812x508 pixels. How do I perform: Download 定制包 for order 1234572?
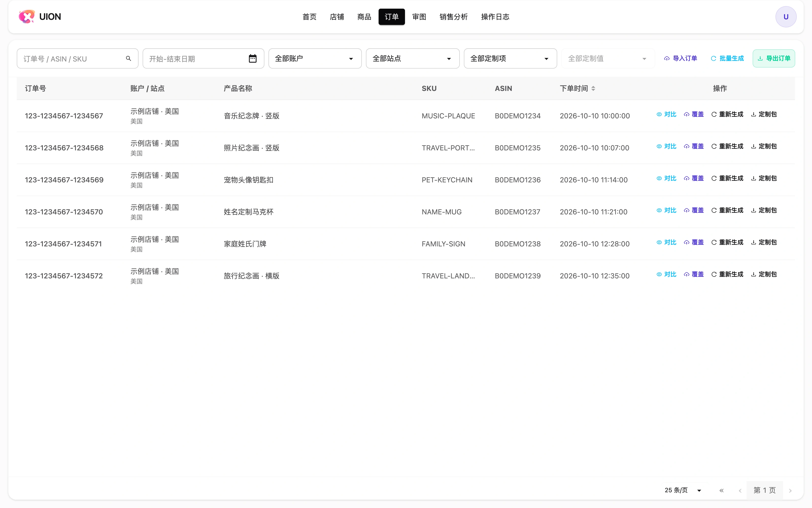tap(764, 274)
